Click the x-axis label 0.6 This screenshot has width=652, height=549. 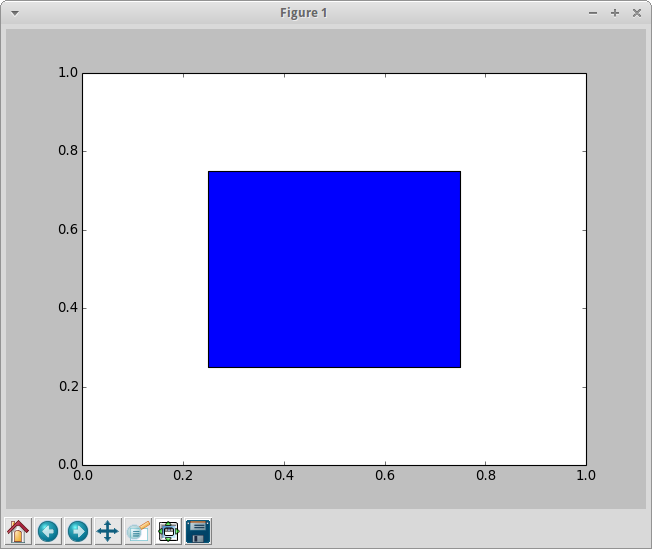coord(385,475)
